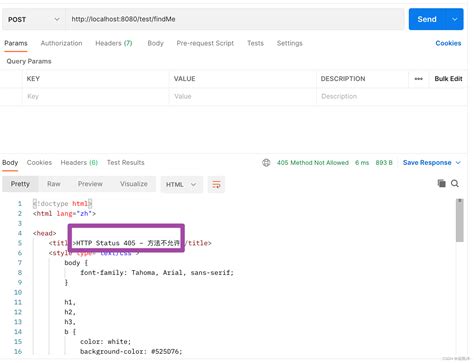Select the Raw view

coord(54,184)
